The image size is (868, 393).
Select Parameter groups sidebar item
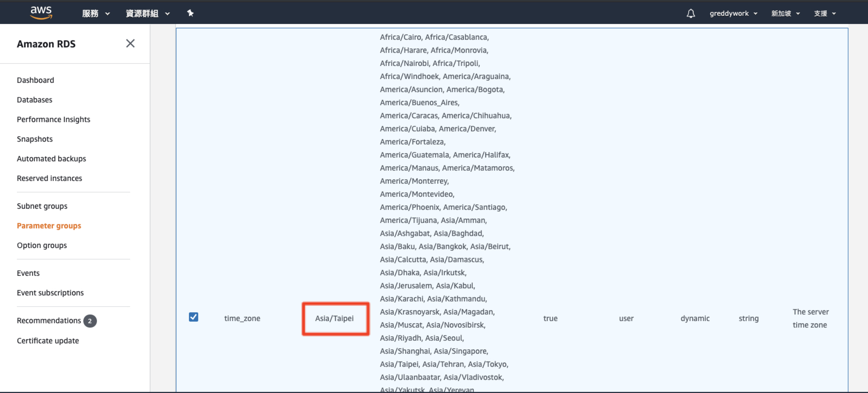click(x=49, y=226)
